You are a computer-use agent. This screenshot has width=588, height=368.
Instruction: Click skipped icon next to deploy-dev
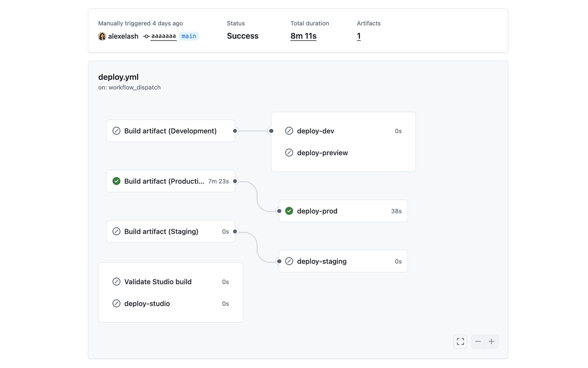coord(289,131)
